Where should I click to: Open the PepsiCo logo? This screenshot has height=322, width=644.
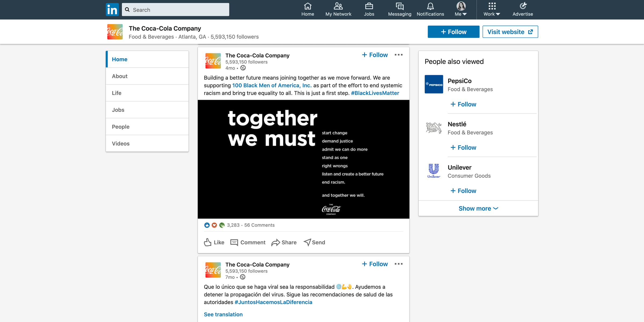(x=434, y=84)
